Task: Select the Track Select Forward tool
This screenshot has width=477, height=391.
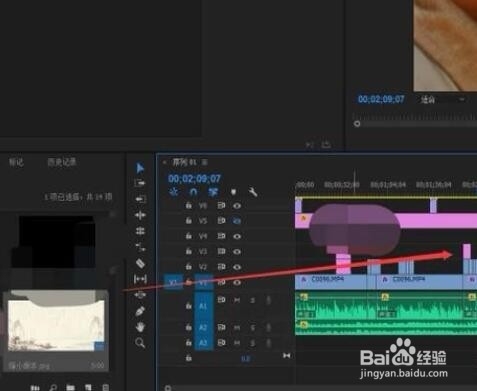Action: click(140, 183)
